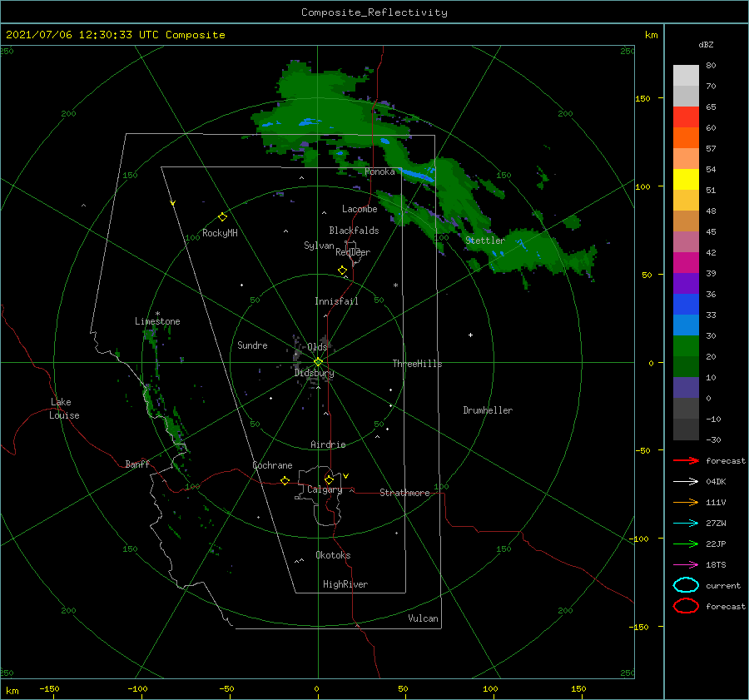
Task: Click the Vulcan city label
Action: [x=423, y=618]
